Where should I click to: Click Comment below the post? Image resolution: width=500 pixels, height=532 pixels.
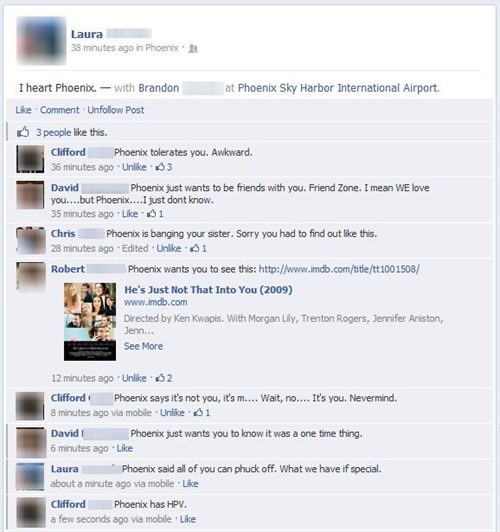(60, 110)
